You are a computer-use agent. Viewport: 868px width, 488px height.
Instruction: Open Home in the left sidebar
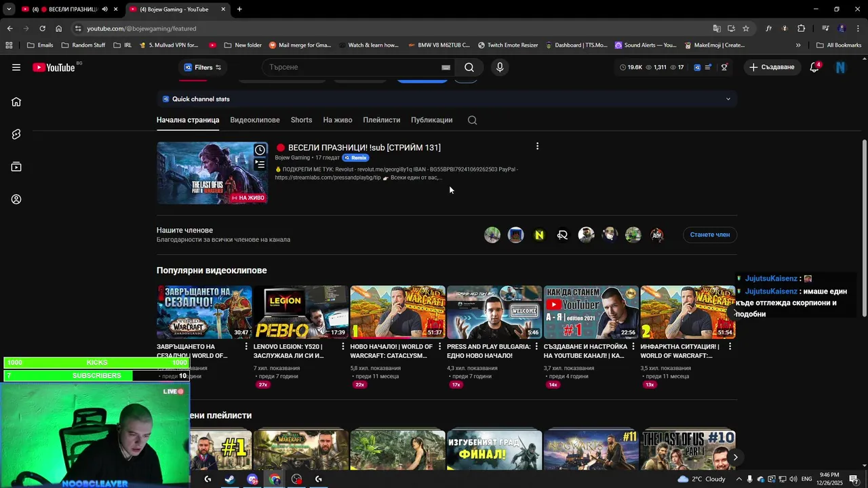(16, 102)
